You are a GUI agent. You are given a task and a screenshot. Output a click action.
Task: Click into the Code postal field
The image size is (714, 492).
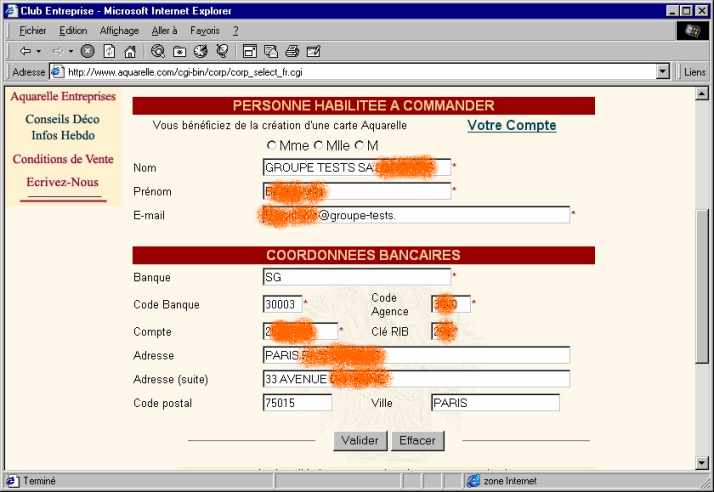[x=297, y=403]
